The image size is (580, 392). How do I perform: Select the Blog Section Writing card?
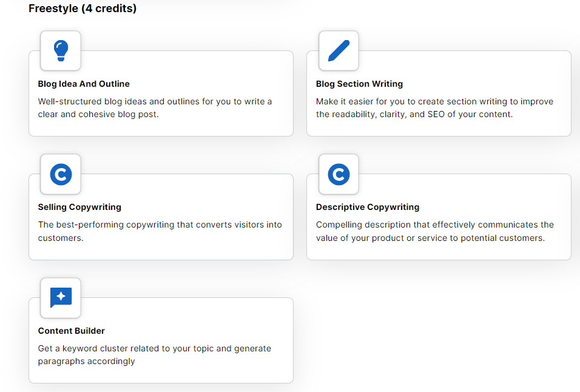(439, 93)
